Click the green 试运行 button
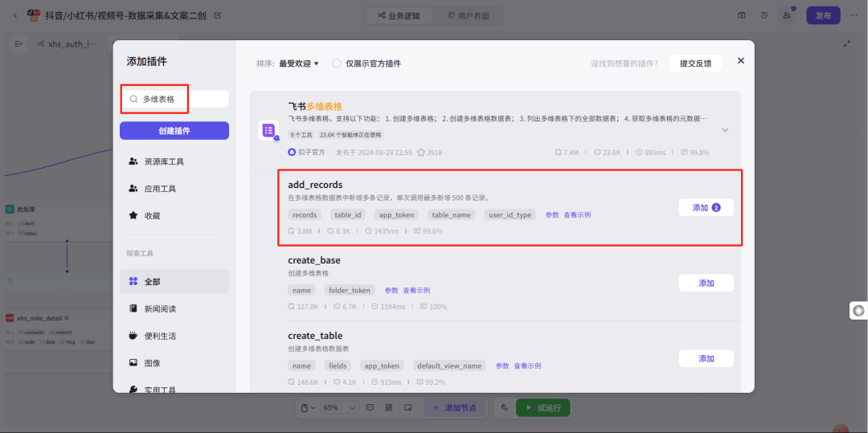The height and width of the screenshot is (433, 868). (x=542, y=407)
